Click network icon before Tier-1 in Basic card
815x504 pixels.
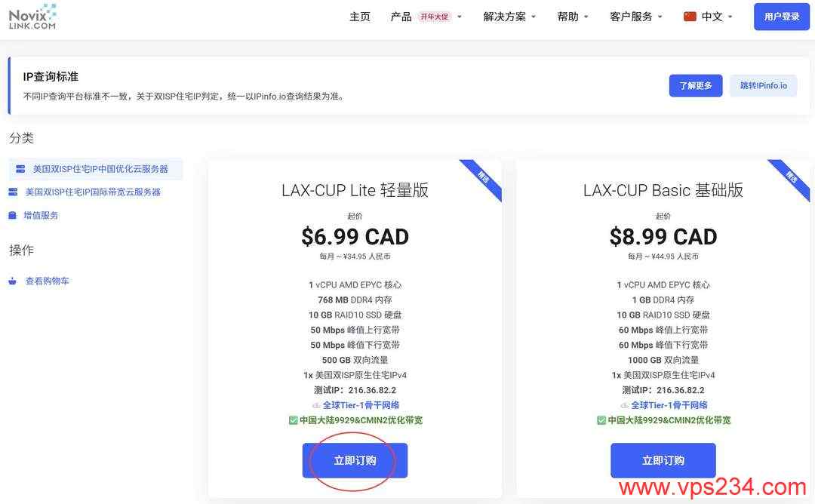point(624,405)
